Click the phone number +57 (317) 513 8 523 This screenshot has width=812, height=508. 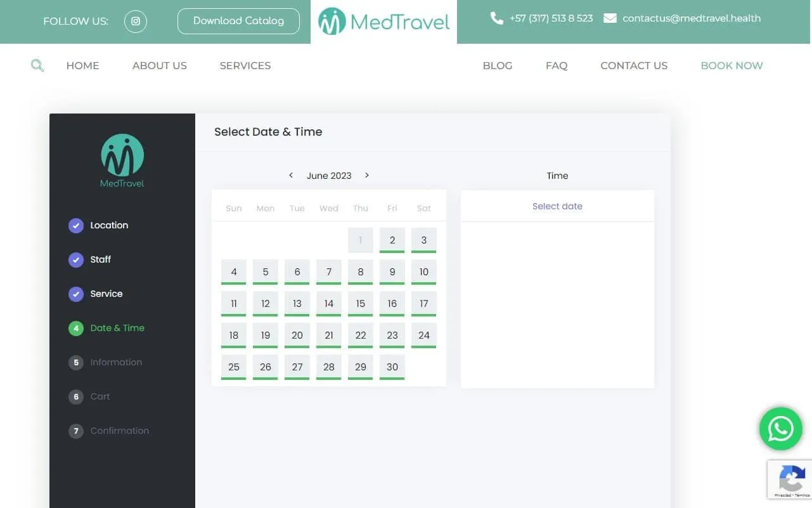pyautogui.click(x=551, y=18)
